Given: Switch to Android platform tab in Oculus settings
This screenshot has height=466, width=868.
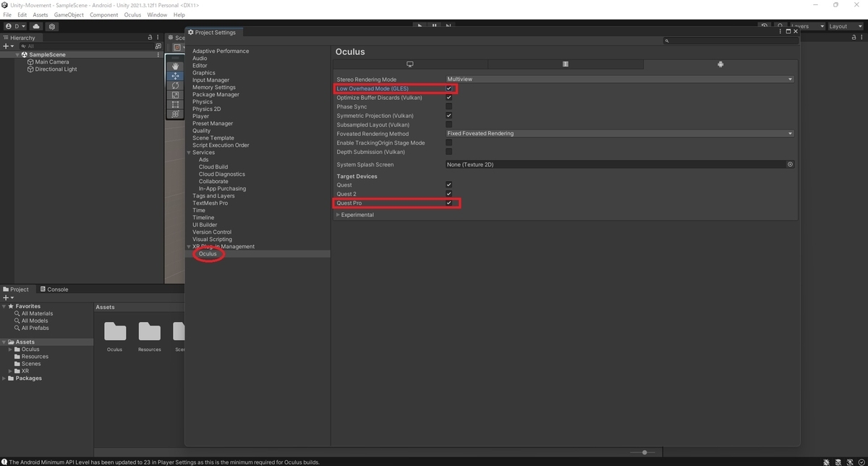Looking at the screenshot, I should pyautogui.click(x=720, y=64).
